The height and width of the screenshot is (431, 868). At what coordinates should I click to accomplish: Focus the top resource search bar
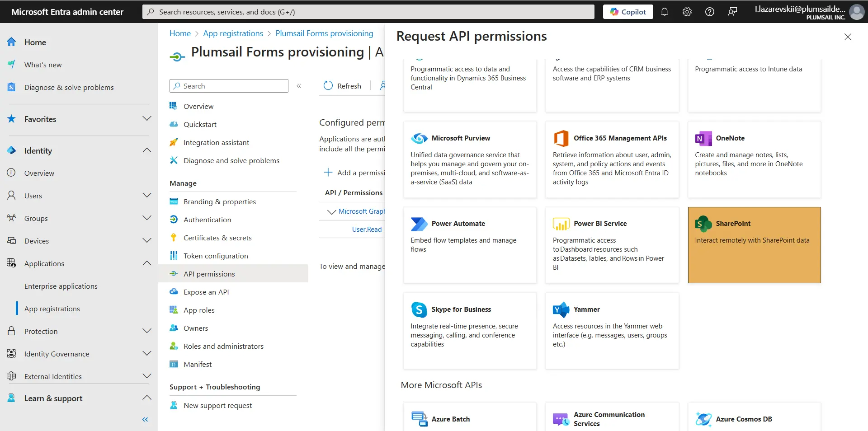point(368,12)
